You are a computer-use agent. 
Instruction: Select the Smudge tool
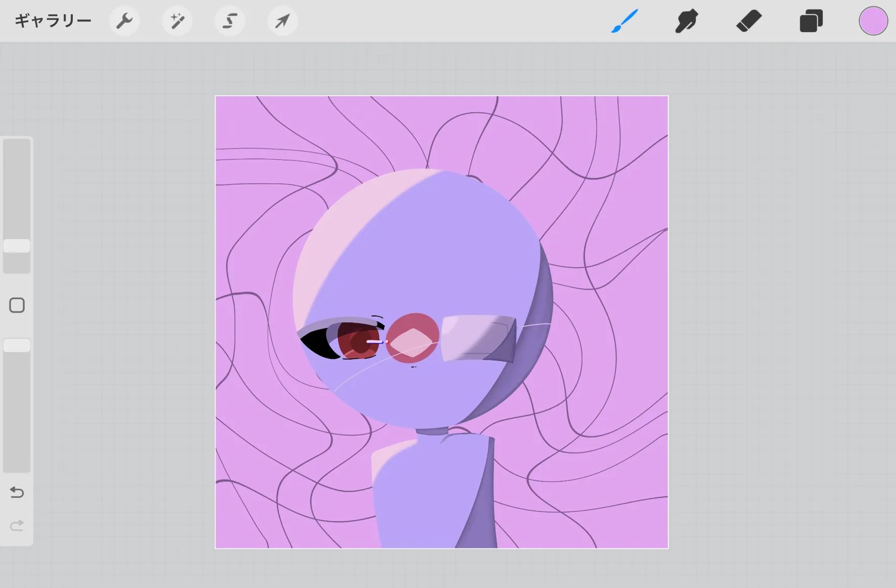tap(686, 21)
